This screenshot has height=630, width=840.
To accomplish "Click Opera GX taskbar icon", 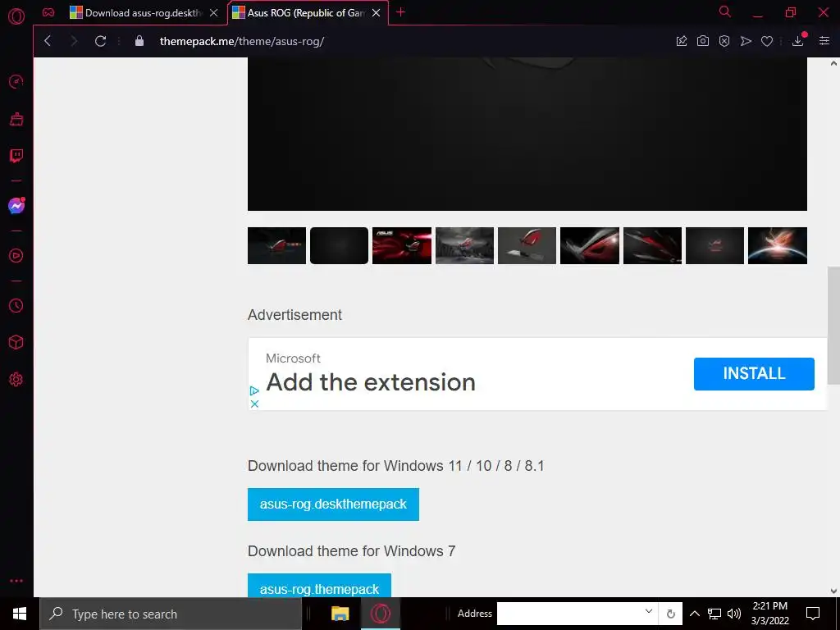I will click(381, 614).
